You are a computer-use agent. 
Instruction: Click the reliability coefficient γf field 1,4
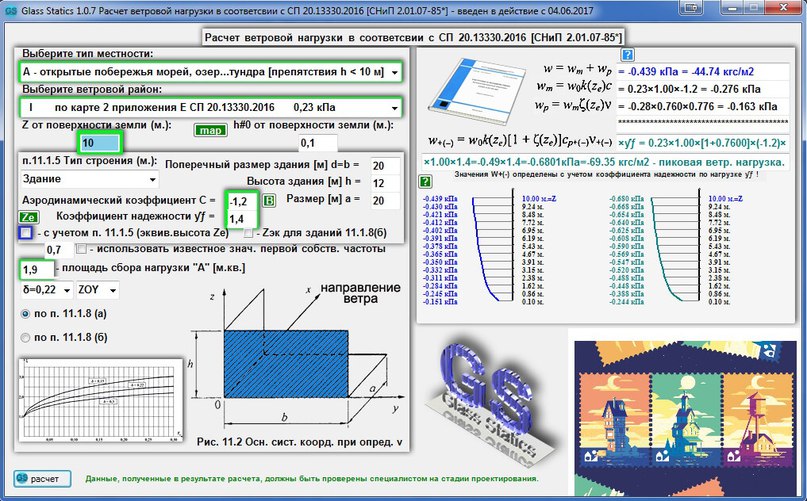pos(241,219)
